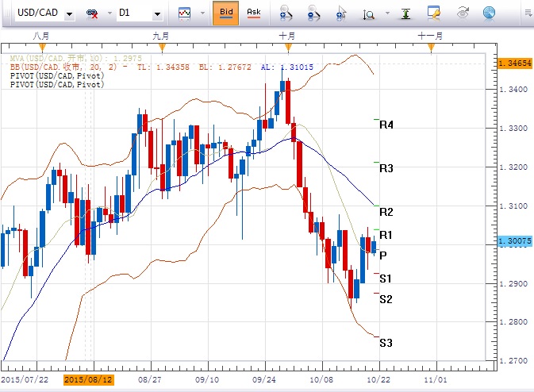Click the orange 1.34654 price tag
534x392 pixels.
click(515, 63)
